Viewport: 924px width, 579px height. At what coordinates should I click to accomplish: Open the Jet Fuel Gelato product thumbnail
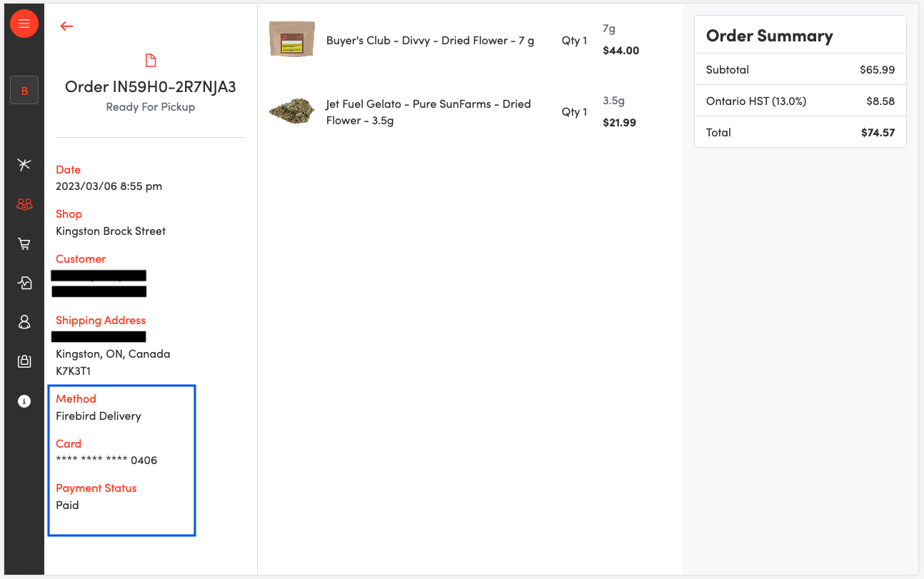[x=291, y=111]
